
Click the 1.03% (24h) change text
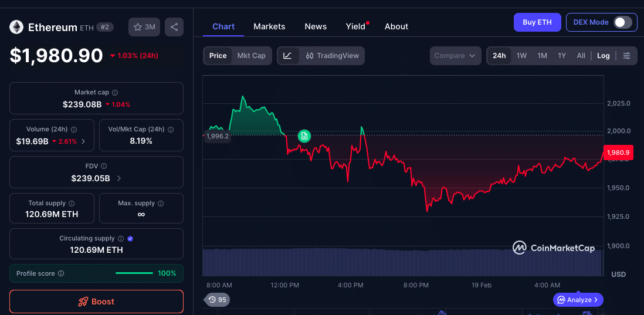(134, 56)
